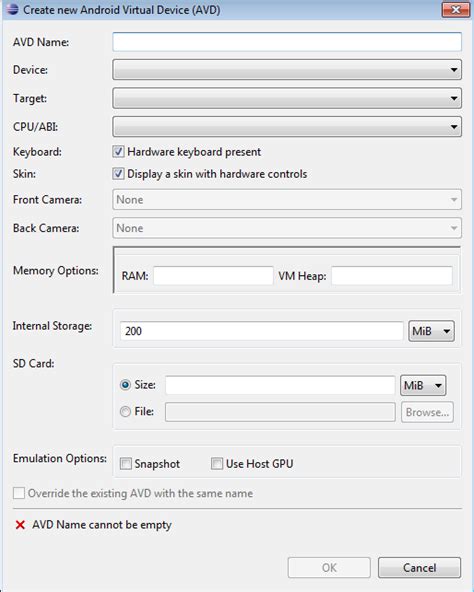474x592 pixels.
Task: Select the SD Card File radio button
Action: pyautogui.click(x=125, y=411)
